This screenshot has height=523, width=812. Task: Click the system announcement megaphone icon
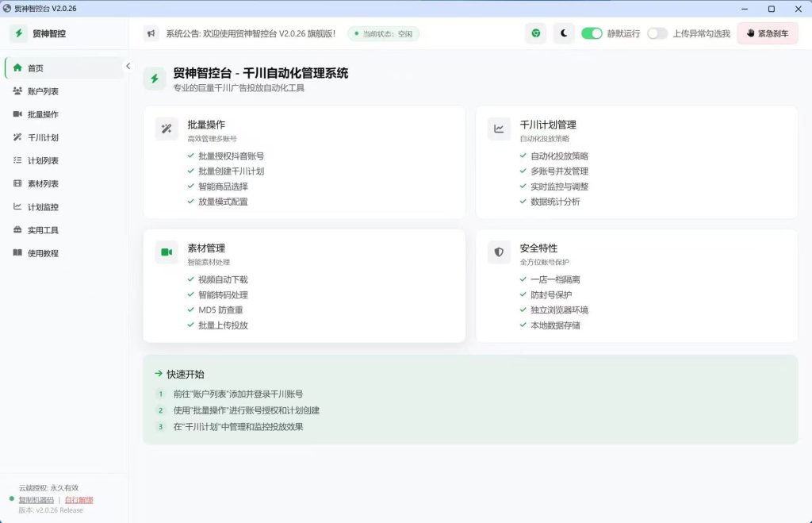(151, 33)
